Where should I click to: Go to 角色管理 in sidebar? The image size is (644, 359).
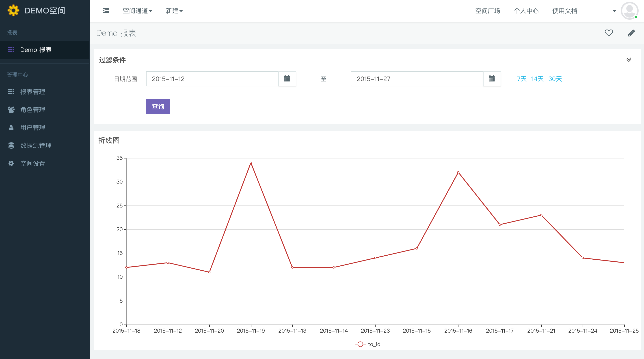pos(45,110)
